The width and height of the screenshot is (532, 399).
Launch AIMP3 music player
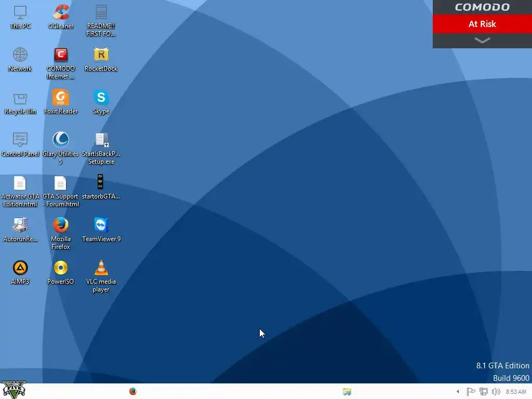coord(20,272)
